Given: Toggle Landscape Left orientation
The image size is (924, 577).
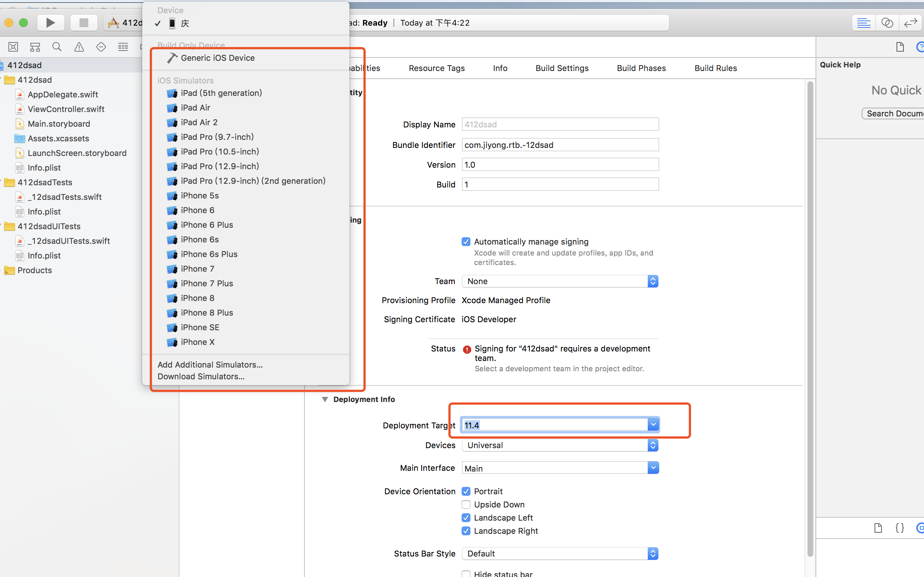Looking at the screenshot, I should coord(466,517).
